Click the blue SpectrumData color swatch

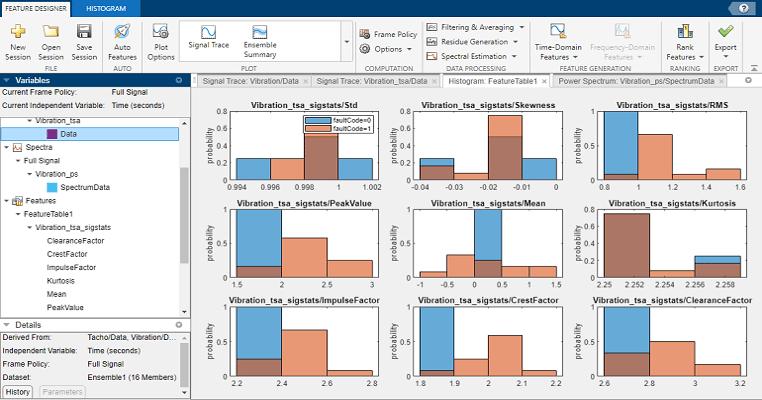(x=52, y=187)
